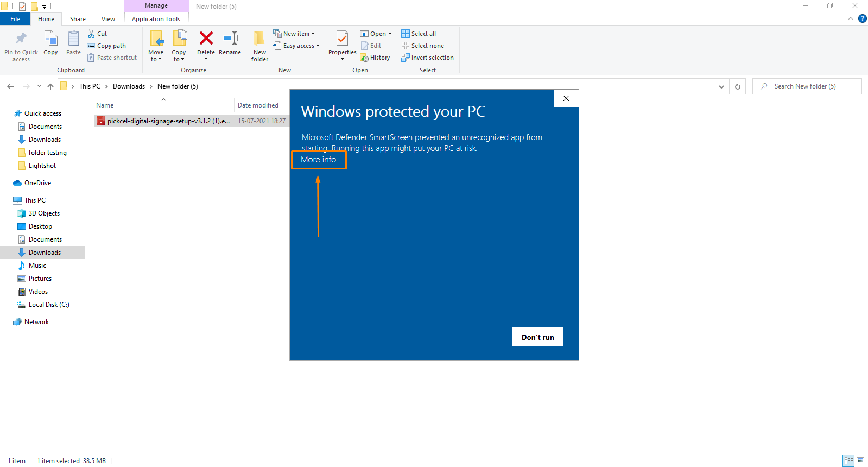The width and height of the screenshot is (868, 467).
Task: Open Documents under Quick access
Action: (45, 127)
